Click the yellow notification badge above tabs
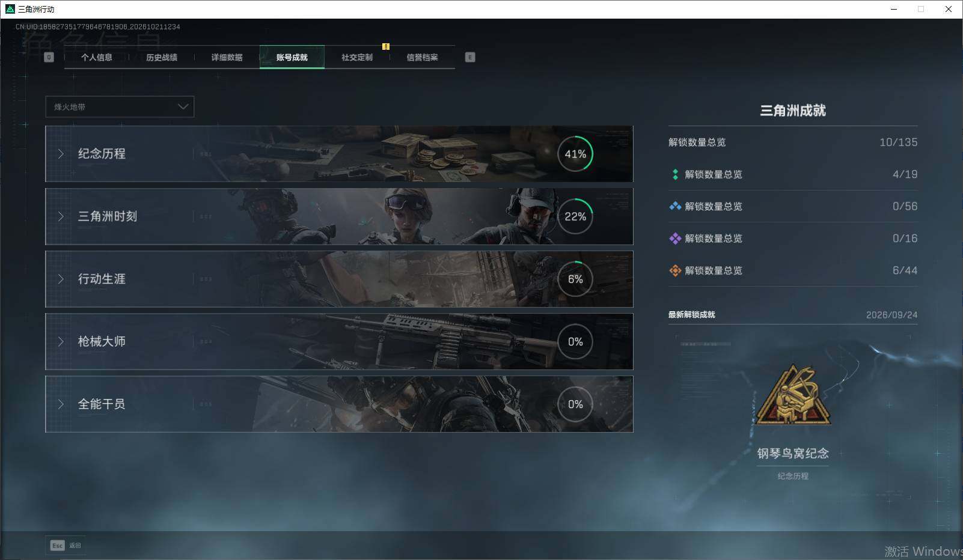 (x=386, y=46)
